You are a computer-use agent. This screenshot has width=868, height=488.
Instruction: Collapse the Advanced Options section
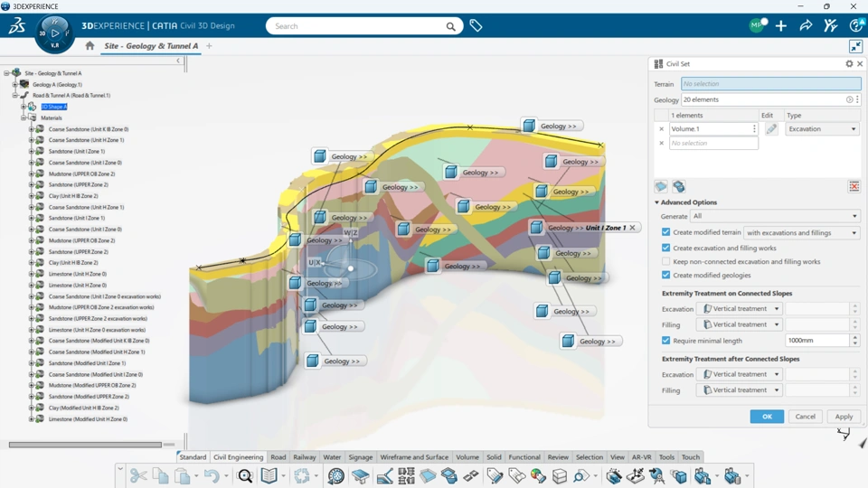tap(657, 202)
